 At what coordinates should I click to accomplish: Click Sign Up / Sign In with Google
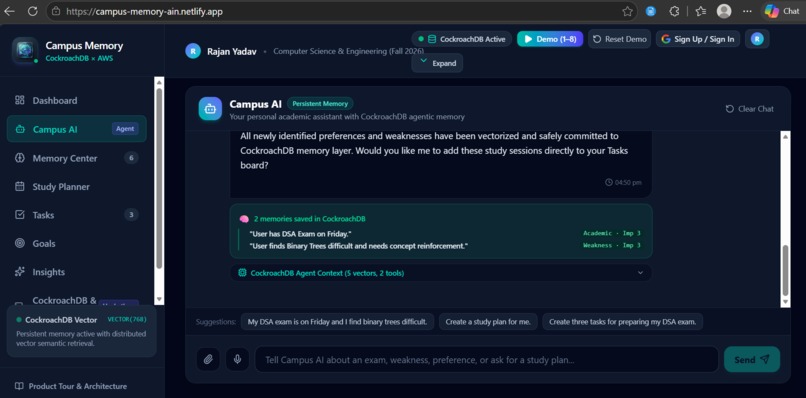pos(698,39)
